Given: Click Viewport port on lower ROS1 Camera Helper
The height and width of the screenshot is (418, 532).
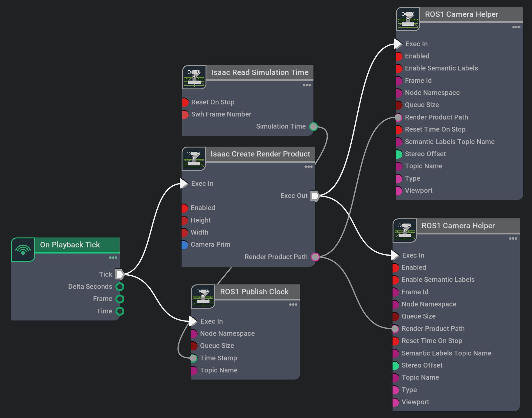Looking at the screenshot, I should 396,402.
